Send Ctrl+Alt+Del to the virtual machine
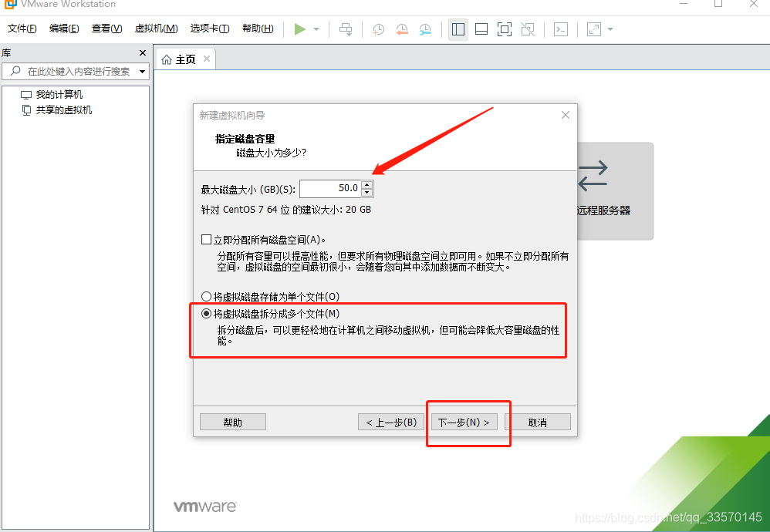Screen dimensions: 770x532 pos(346,29)
